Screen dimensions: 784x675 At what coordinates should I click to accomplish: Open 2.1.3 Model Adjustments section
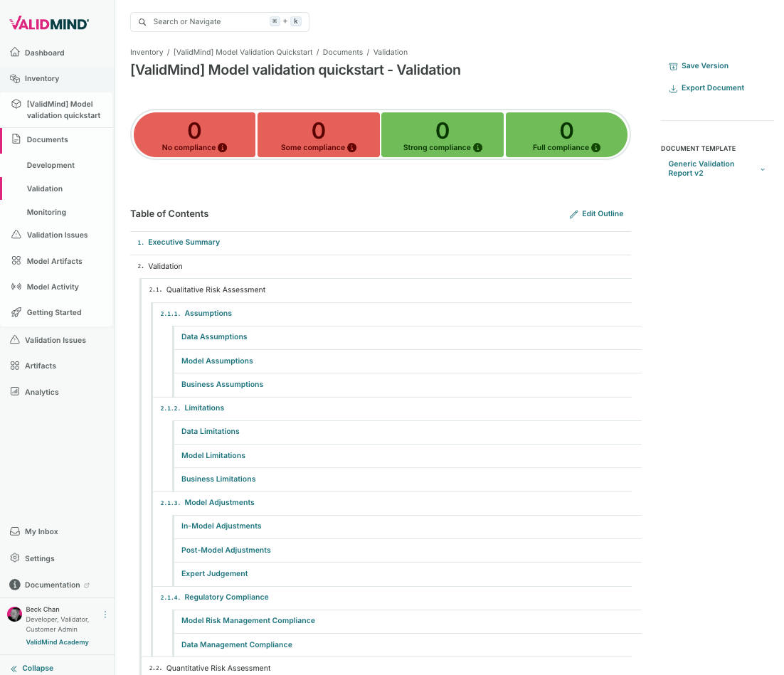pos(219,502)
